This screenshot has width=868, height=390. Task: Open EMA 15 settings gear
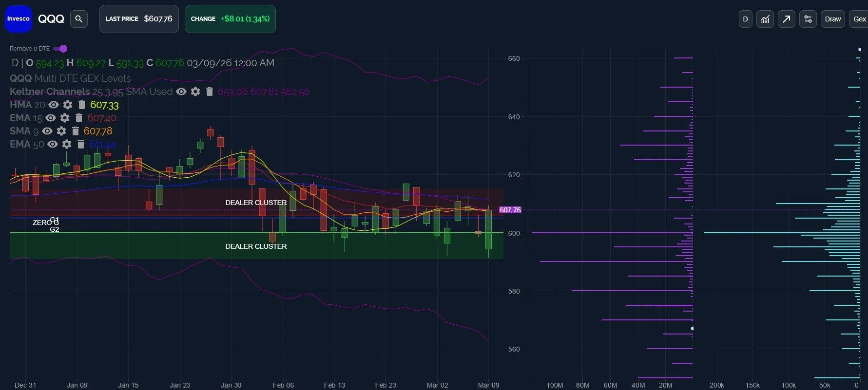pos(65,118)
